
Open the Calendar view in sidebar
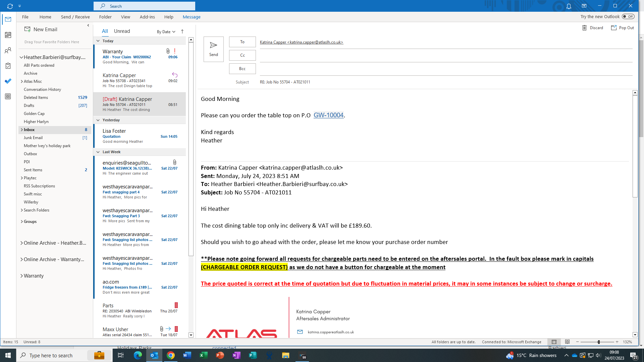tap(8, 35)
